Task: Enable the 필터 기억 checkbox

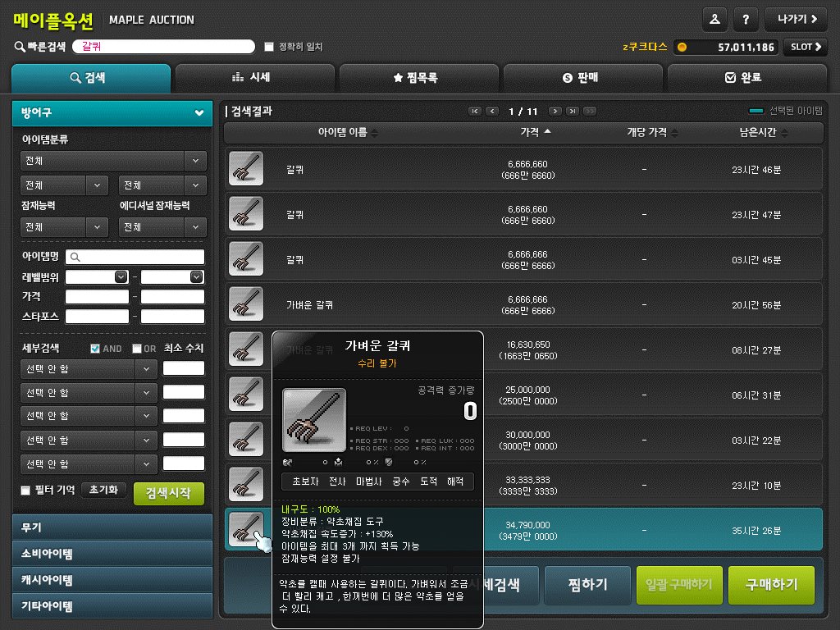Action: coord(25,491)
